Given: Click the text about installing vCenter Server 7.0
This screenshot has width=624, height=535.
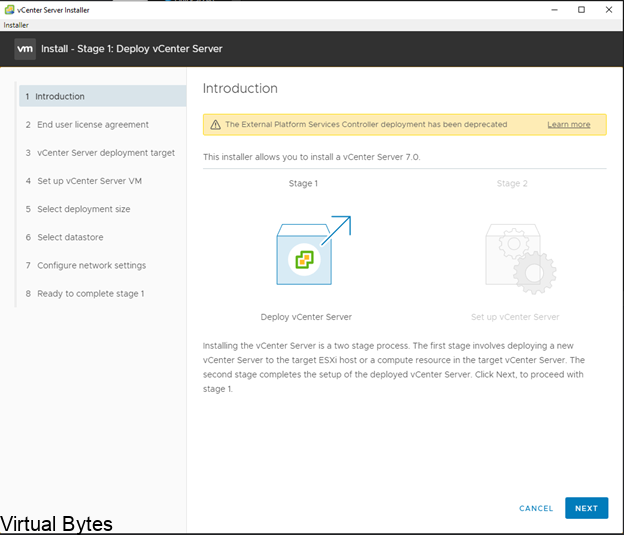Looking at the screenshot, I should tap(312, 157).
